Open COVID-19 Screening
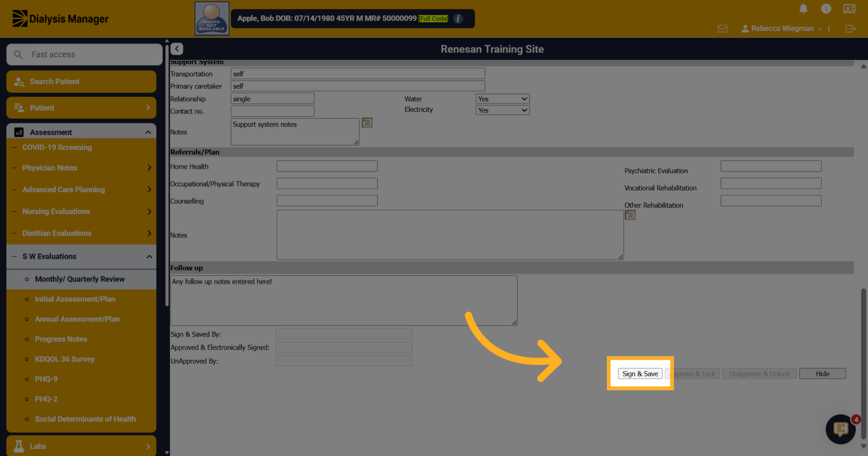 [57, 147]
